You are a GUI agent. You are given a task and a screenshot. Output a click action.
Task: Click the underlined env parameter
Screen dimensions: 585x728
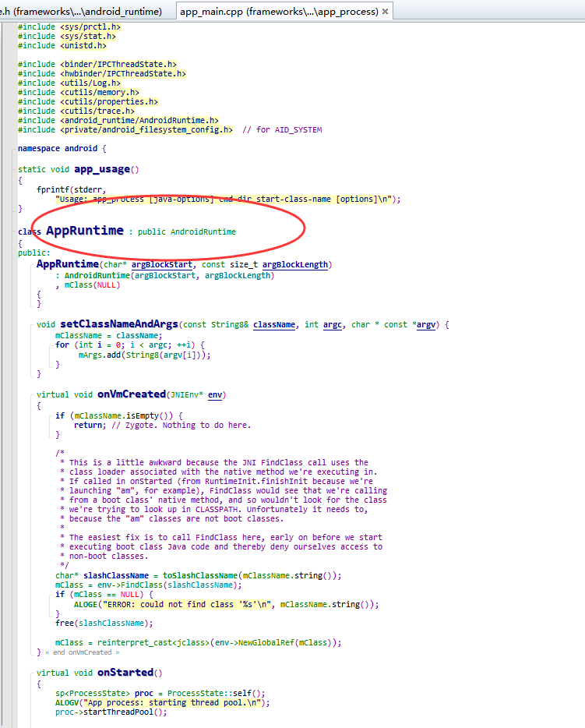click(x=215, y=395)
